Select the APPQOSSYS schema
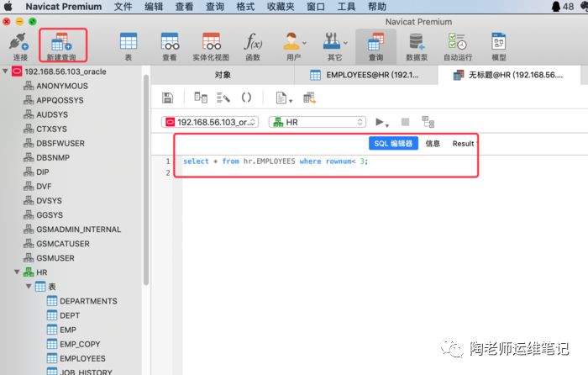 pyautogui.click(x=60, y=100)
